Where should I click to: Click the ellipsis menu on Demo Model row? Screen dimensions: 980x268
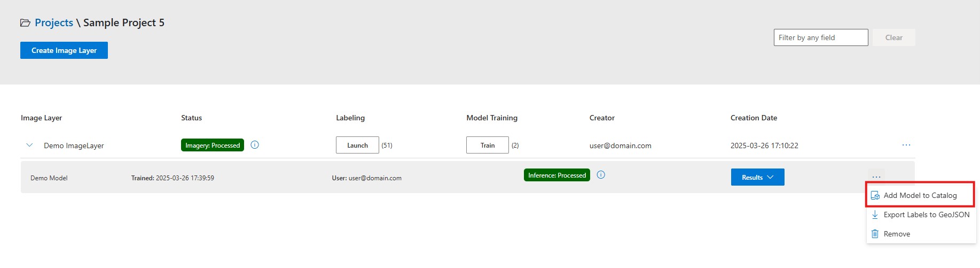tap(876, 177)
